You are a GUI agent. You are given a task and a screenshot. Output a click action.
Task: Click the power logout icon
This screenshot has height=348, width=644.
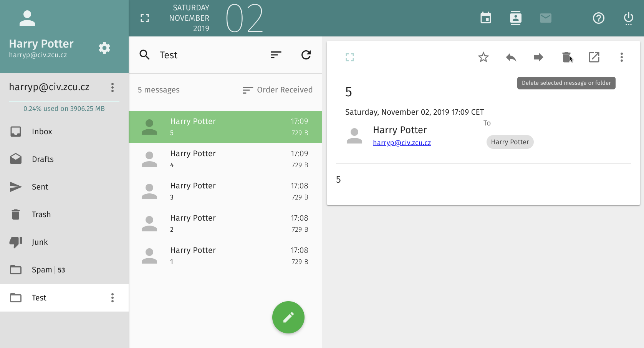click(x=628, y=18)
